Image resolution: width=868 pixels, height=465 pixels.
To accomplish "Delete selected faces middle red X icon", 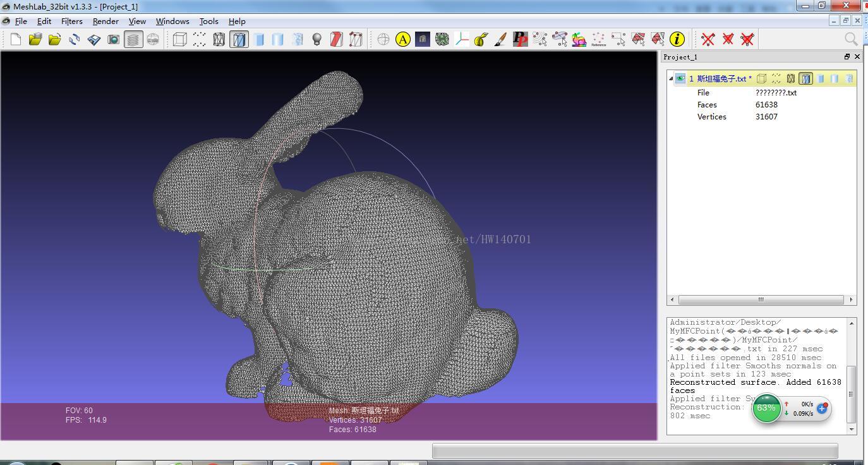I will click(728, 39).
